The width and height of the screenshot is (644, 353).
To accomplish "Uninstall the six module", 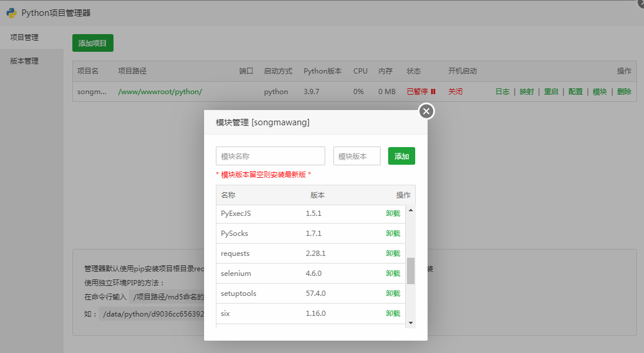I will (x=393, y=313).
